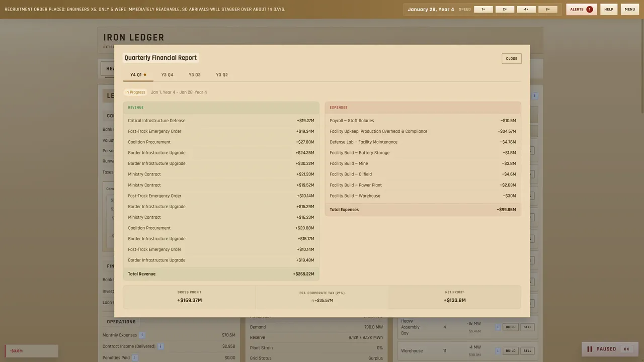
Task: Select Facility Build – Mine row
Action: pos(423,163)
